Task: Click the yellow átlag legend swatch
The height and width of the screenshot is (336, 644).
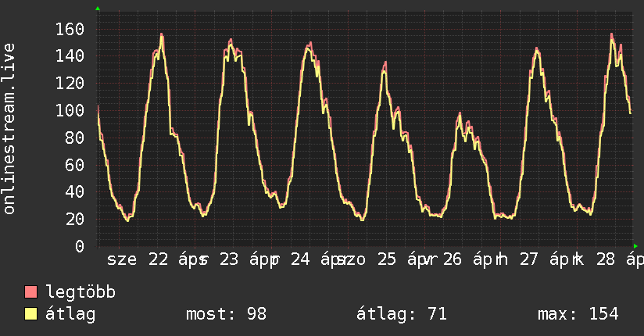Action: tap(31, 314)
